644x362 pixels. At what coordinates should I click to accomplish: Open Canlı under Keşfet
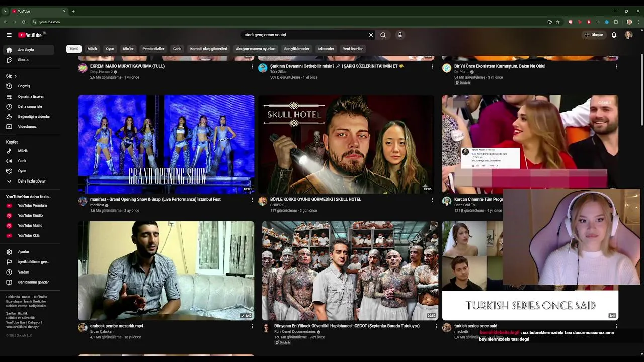[29, 161]
